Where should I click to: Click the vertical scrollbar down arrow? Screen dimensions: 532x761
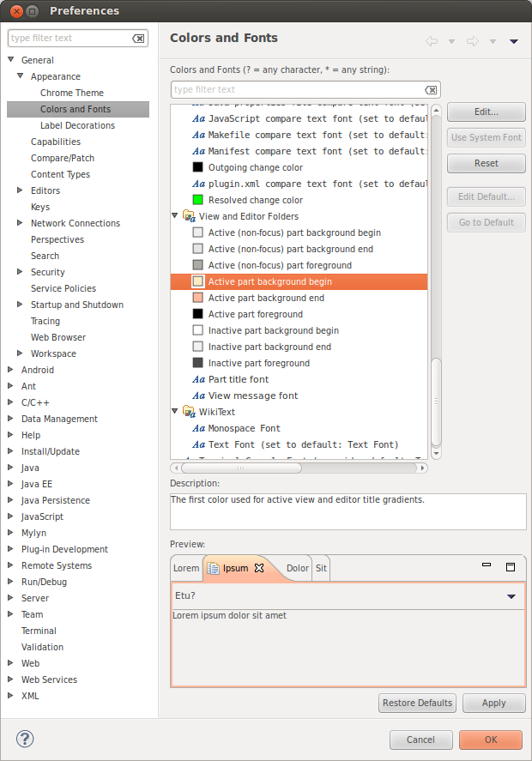(436, 454)
